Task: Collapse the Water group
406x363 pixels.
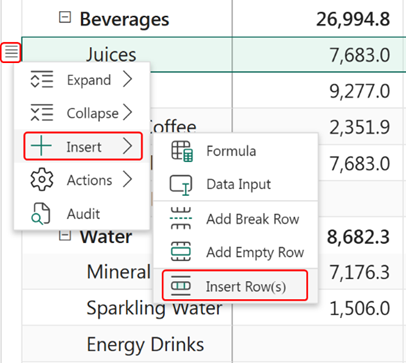Action: (x=65, y=235)
